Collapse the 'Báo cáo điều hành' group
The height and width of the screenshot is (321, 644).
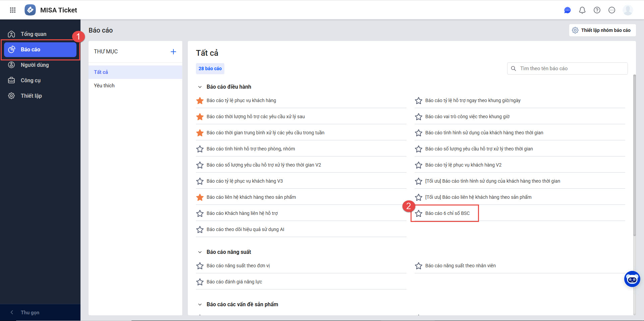click(200, 87)
